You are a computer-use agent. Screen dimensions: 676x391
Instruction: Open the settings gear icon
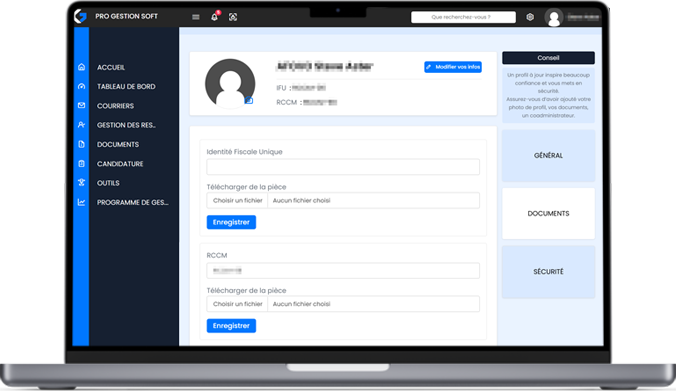(x=530, y=17)
